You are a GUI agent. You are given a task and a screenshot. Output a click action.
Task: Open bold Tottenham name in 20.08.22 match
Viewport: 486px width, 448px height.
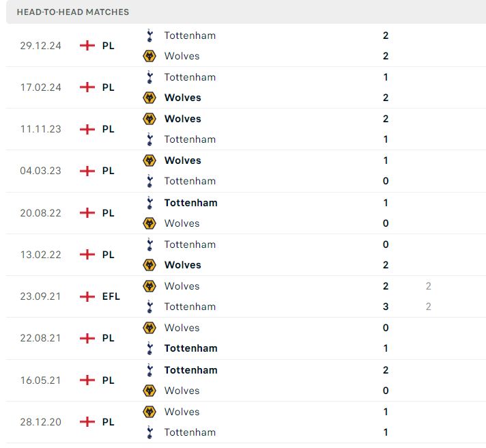pos(191,203)
